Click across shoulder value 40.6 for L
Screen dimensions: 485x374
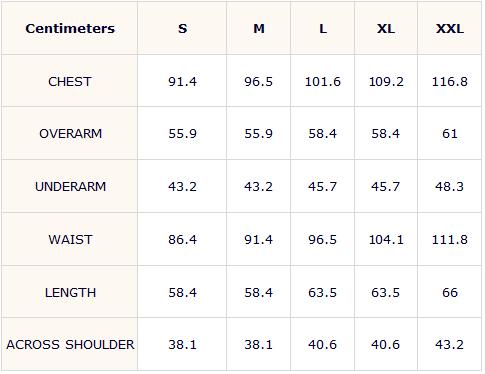click(322, 344)
